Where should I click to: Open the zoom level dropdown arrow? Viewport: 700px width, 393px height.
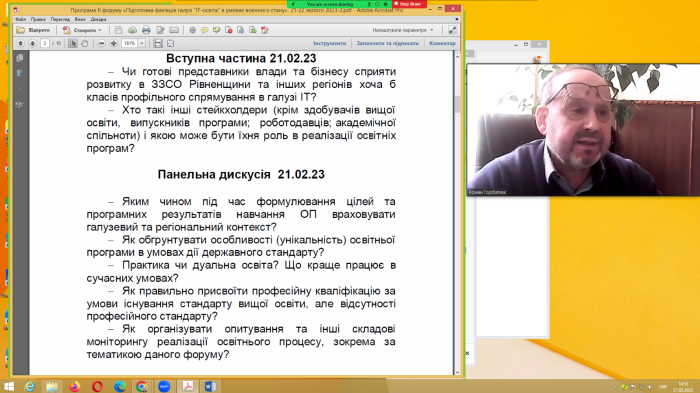click(x=142, y=43)
